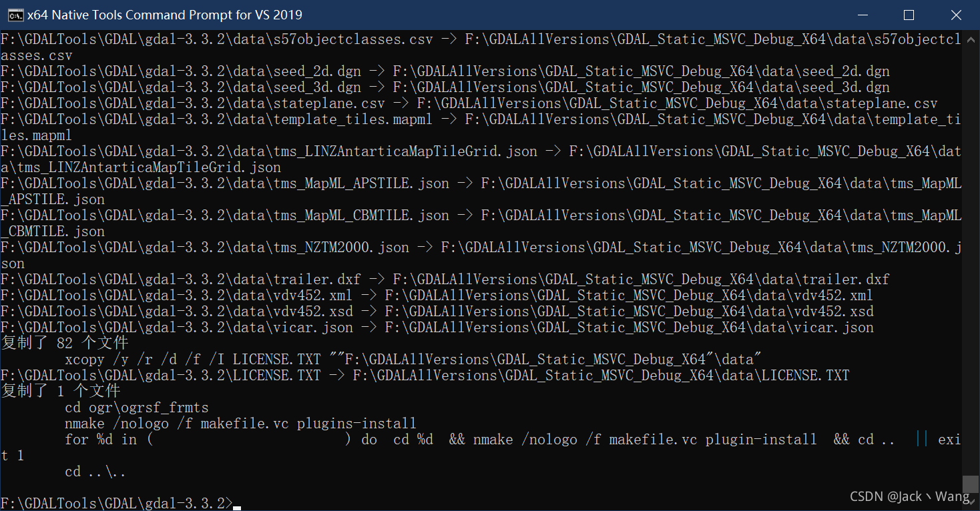Click the 'nmake /nologo /f makefile.vc plugins-install' line
This screenshot has width=980, height=511.
240,424
